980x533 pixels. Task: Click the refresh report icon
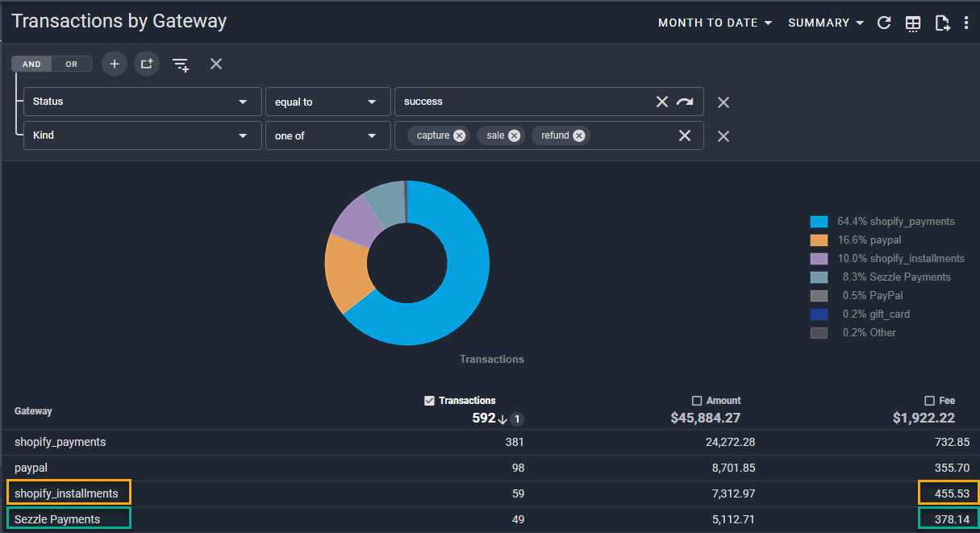(x=884, y=23)
